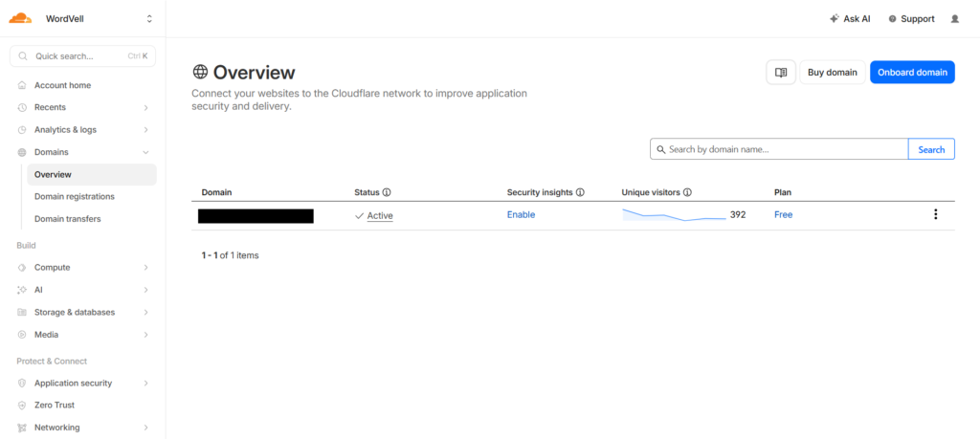Open the user profile icon
The image size is (980, 439).
tap(955, 19)
